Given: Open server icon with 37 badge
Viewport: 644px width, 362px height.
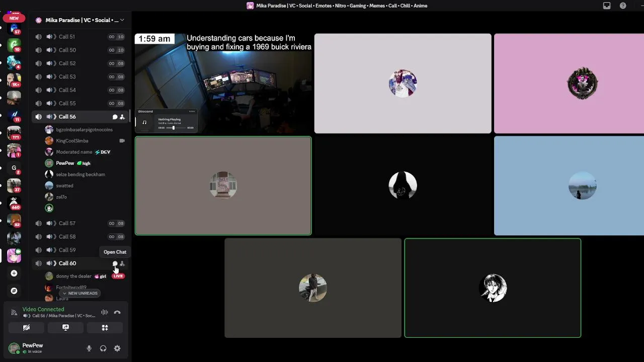Looking at the screenshot, I should [14, 186].
